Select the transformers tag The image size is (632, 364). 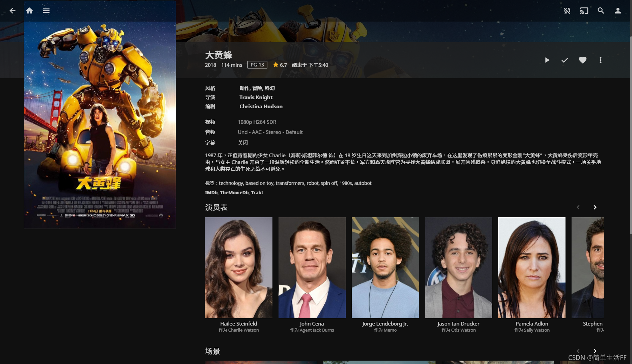[290, 183]
